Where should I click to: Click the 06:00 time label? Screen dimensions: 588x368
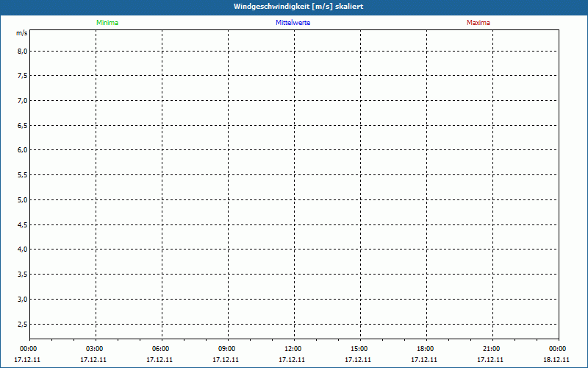click(160, 349)
